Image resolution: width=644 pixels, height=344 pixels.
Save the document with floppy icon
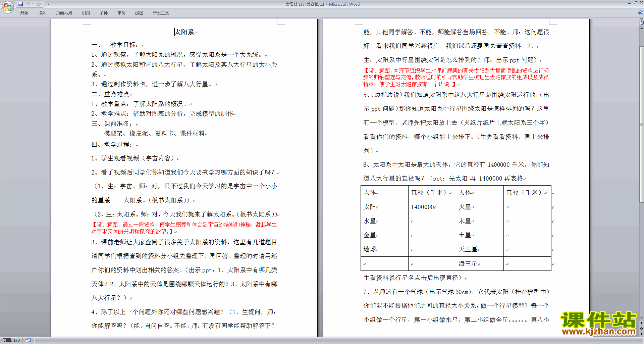(x=20, y=4)
